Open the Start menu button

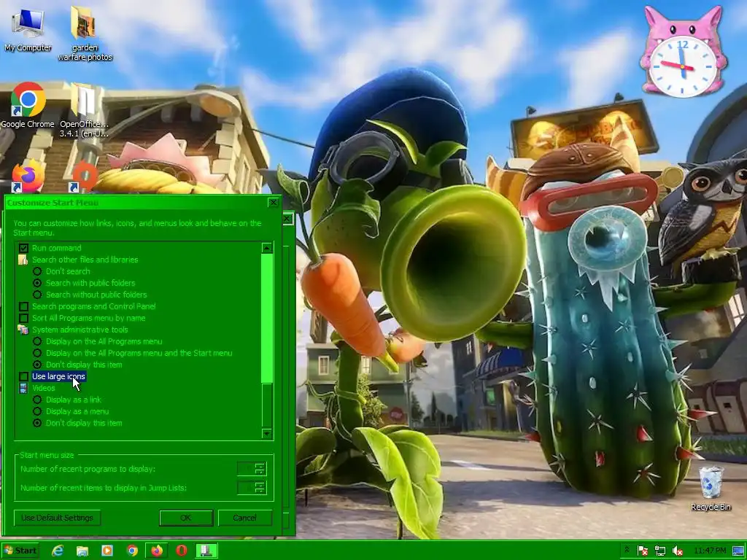tap(20, 551)
